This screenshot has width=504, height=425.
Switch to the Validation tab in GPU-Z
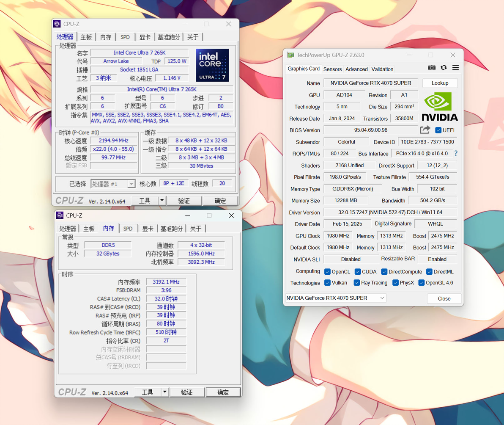382,69
